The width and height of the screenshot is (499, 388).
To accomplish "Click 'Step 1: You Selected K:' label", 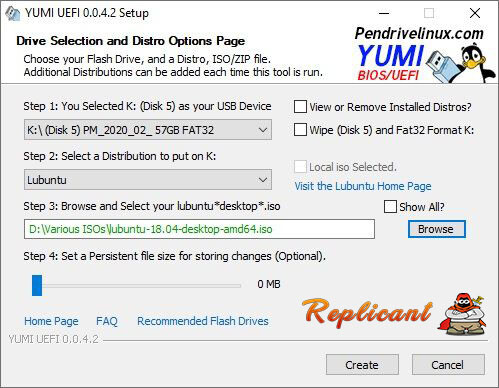I will point(147,106).
